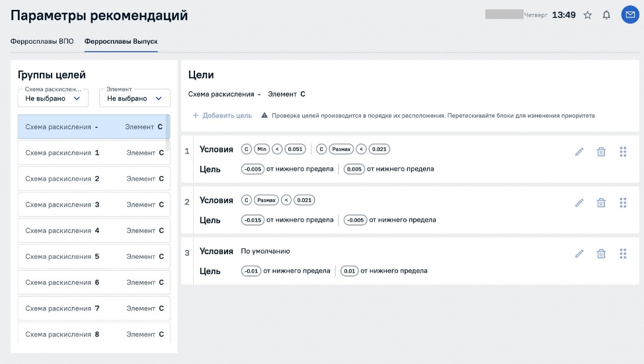Expand the Элемент dropdown filter
Image resolution: width=644 pixels, height=364 pixels.
[x=134, y=98]
